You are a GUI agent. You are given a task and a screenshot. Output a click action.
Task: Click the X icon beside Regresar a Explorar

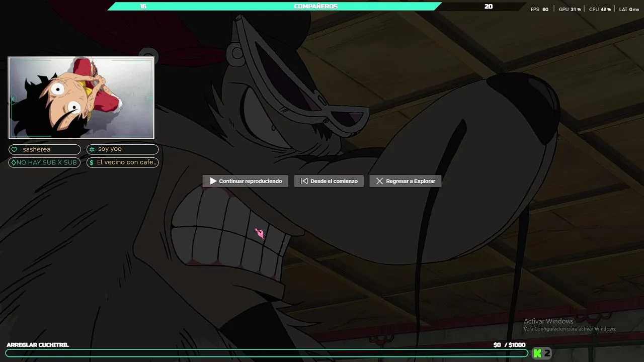tap(379, 181)
